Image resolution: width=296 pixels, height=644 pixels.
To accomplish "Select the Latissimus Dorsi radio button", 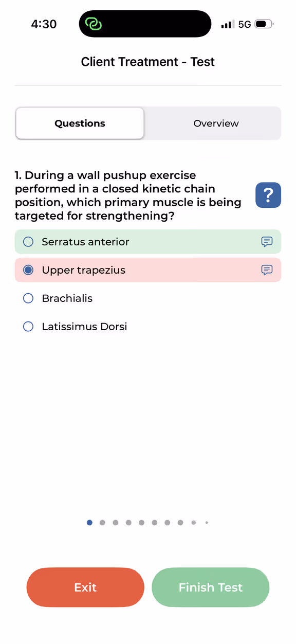I will [x=28, y=327].
